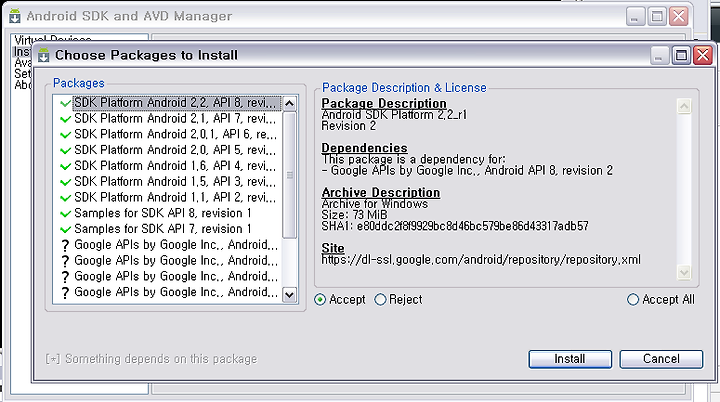Select SDK Platform Android 2.0, API 5 row
This screenshot has width=720, height=402.
pos(168,150)
